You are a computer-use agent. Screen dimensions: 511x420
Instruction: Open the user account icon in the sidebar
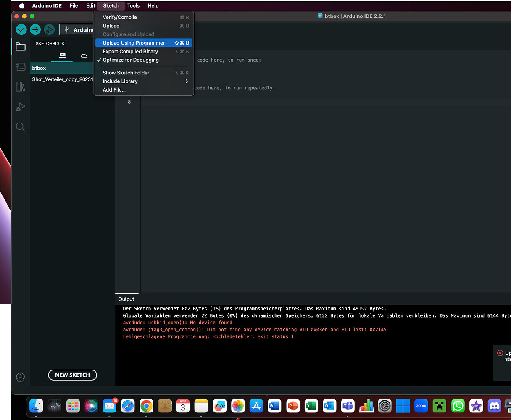pyautogui.click(x=21, y=377)
